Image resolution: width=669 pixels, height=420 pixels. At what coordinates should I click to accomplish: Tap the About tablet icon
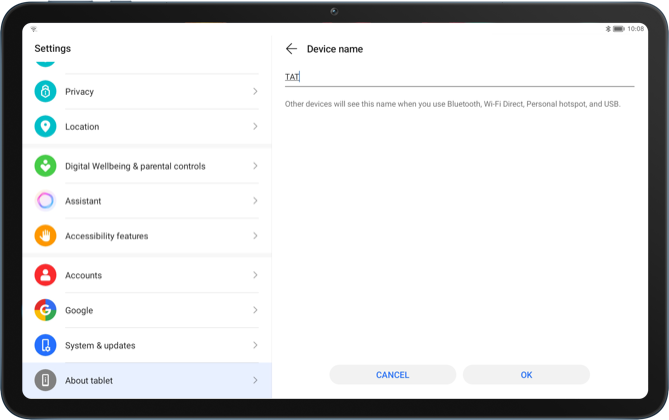pyautogui.click(x=45, y=380)
